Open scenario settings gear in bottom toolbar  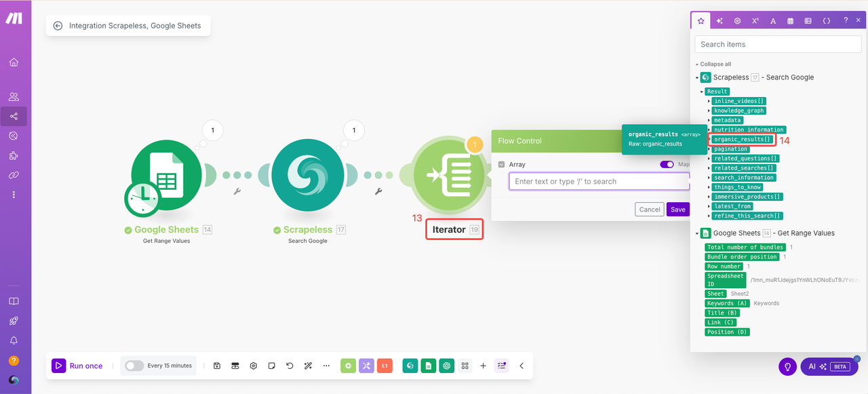[x=254, y=366]
